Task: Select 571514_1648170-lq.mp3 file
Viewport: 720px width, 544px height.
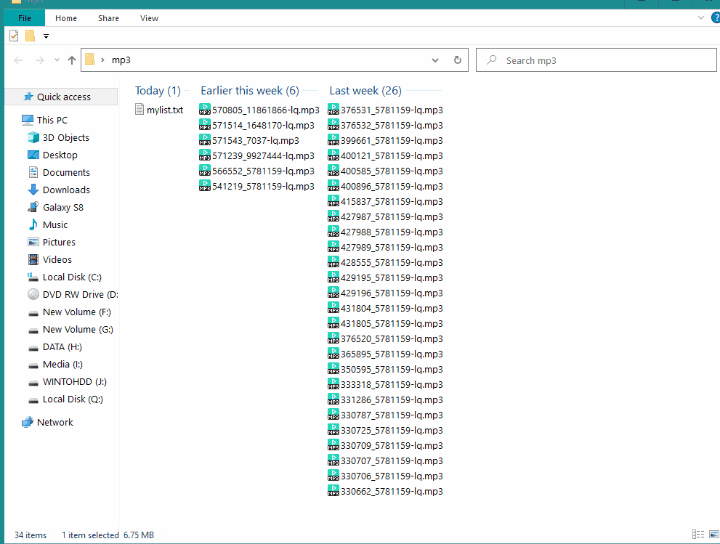Action: 257,125
